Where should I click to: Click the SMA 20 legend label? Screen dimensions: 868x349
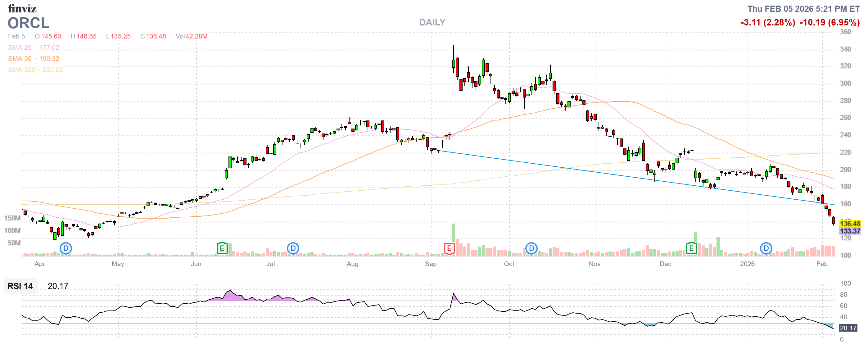[20, 48]
